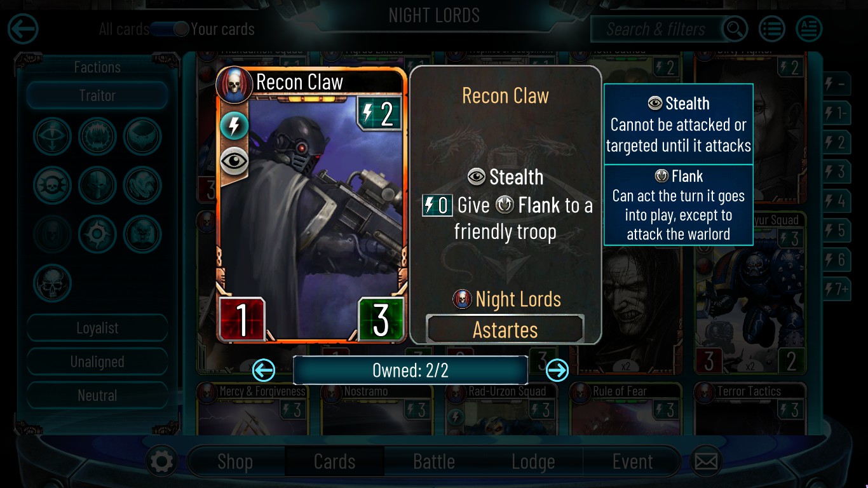868x488 pixels.
Task: Open the list view icon
Action: pos(772,29)
